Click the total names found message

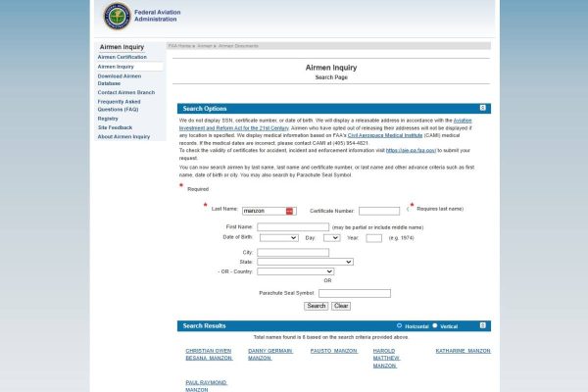[x=331, y=337]
